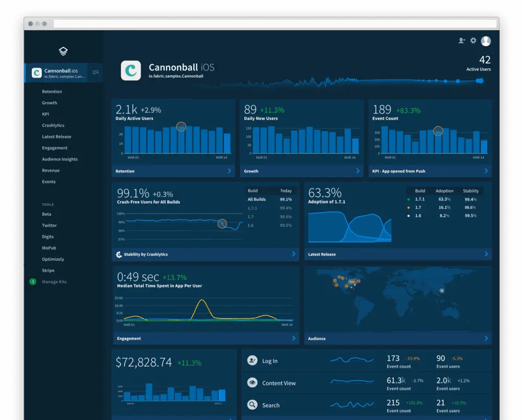The width and height of the screenshot is (523, 420).
Task: Expand the Growth card chevron
Action: tap(358, 171)
